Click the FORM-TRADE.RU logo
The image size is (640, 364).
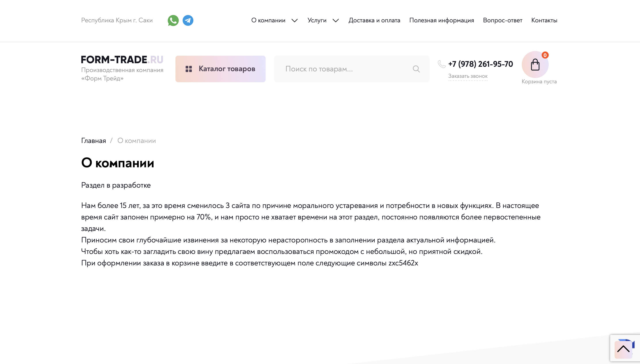coord(122,59)
